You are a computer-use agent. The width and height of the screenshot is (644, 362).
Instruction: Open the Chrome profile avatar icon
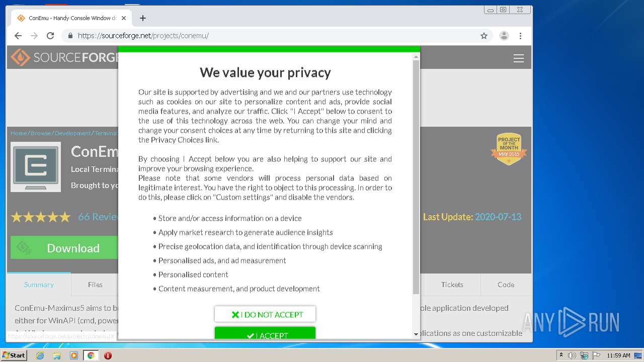(504, 36)
